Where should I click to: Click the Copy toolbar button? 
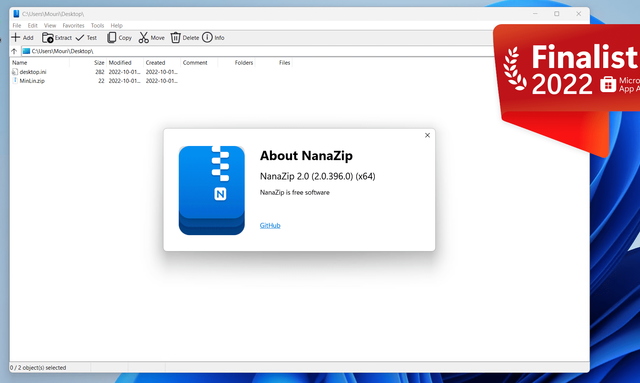click(x=119, y=38)
